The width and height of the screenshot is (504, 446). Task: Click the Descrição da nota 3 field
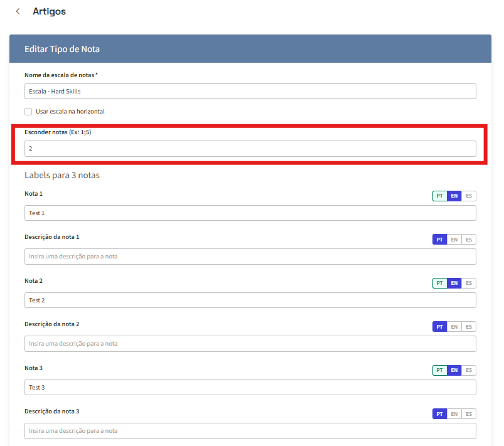pyautogui.click(x=250, y=431)
